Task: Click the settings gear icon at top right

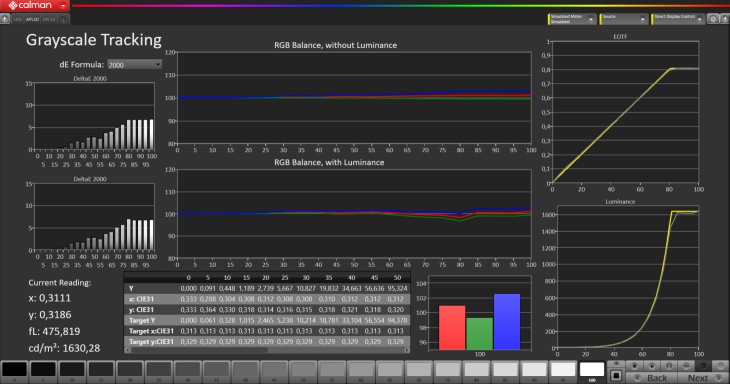Action: [x=713, y=19]
